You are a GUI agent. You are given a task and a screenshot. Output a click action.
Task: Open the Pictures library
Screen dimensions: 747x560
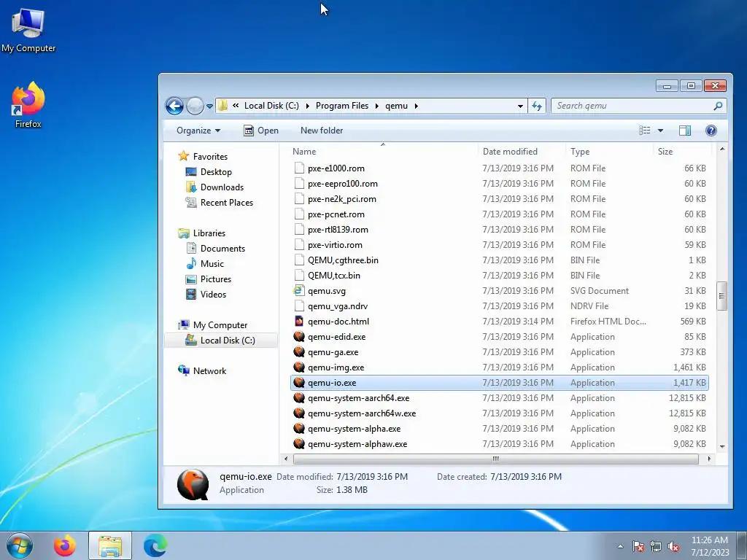[216, 279]
